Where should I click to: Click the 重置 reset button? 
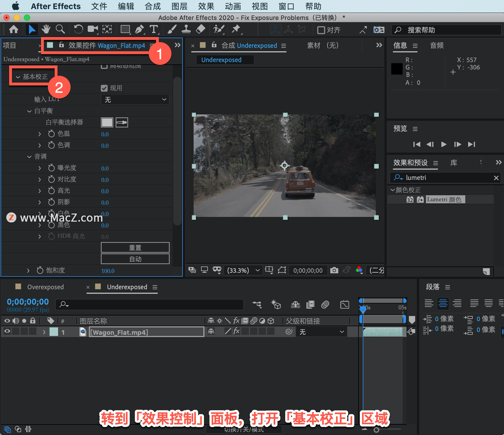tap(135, 248)
